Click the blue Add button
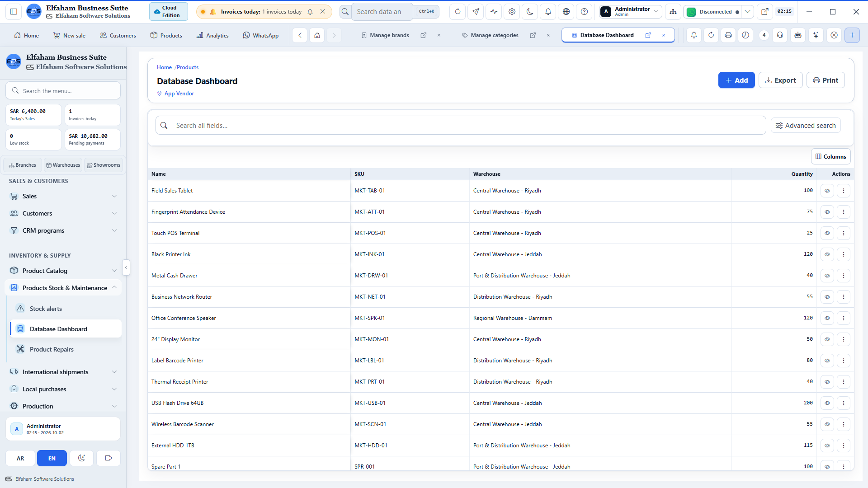Image resolution: width=868 pixels, height=488 pixels. click(x=736, y=80)
